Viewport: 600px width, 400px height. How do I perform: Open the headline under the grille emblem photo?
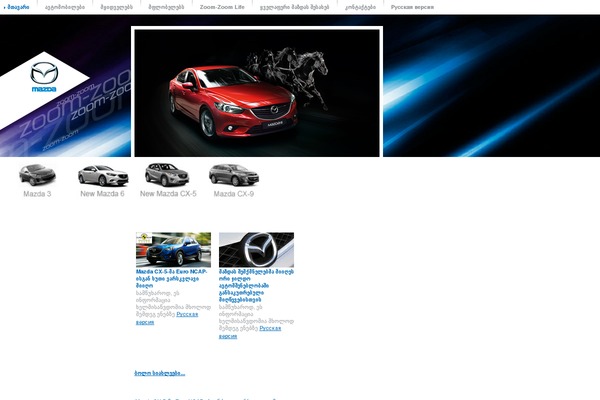[256, 286]
